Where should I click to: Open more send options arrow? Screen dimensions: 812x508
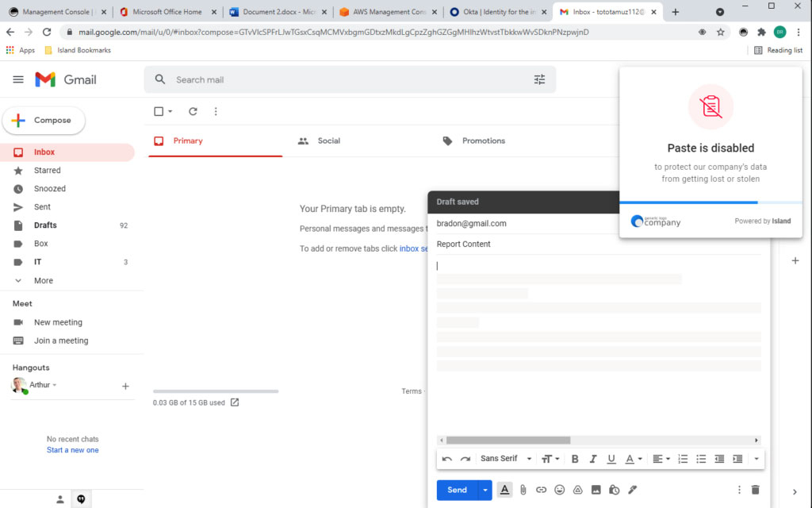485,490
